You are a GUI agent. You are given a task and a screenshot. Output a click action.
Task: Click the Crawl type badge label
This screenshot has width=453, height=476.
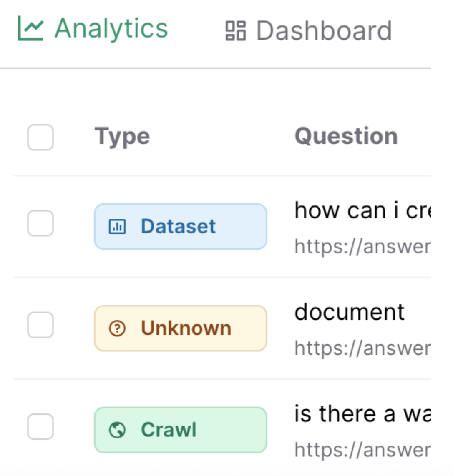pos(169,430)
